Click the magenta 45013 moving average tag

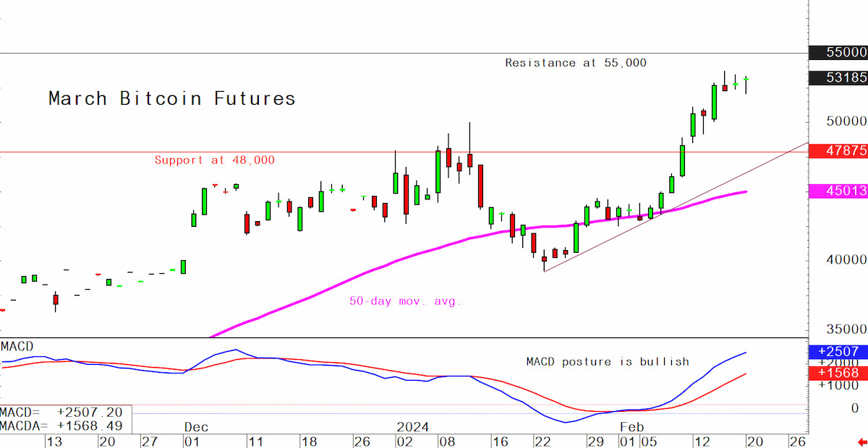(x=838, y=191)
